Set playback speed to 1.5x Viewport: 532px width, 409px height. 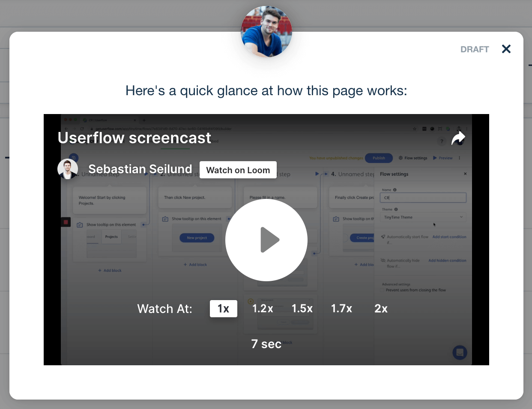click(x=302, y=309)
